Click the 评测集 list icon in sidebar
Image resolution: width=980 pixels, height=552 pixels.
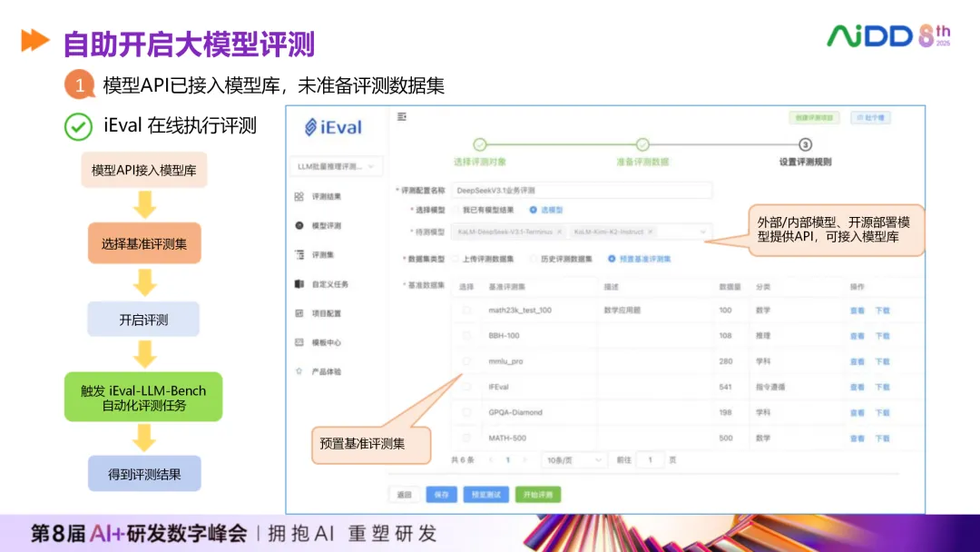pyautogui.click(x=299, y=254)
